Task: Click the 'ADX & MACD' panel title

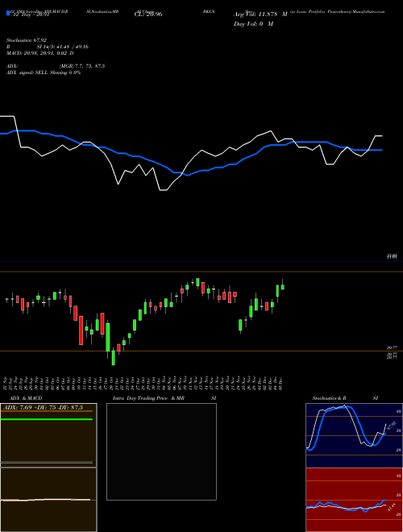Action: 26,398
